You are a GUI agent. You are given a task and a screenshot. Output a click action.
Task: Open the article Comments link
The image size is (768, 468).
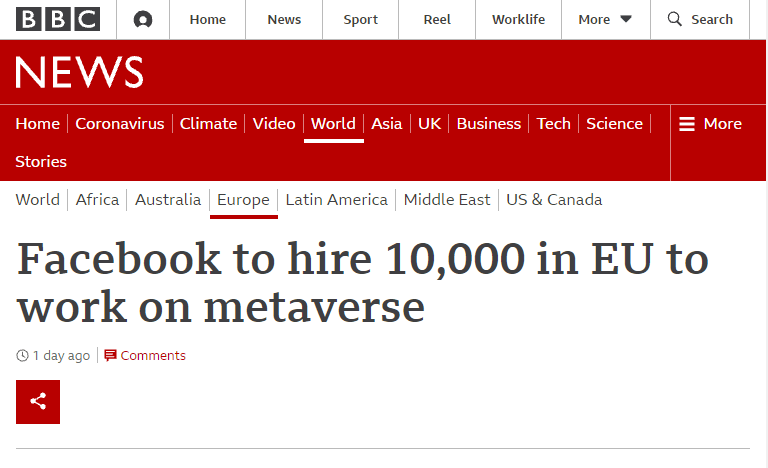coord(153,355)
